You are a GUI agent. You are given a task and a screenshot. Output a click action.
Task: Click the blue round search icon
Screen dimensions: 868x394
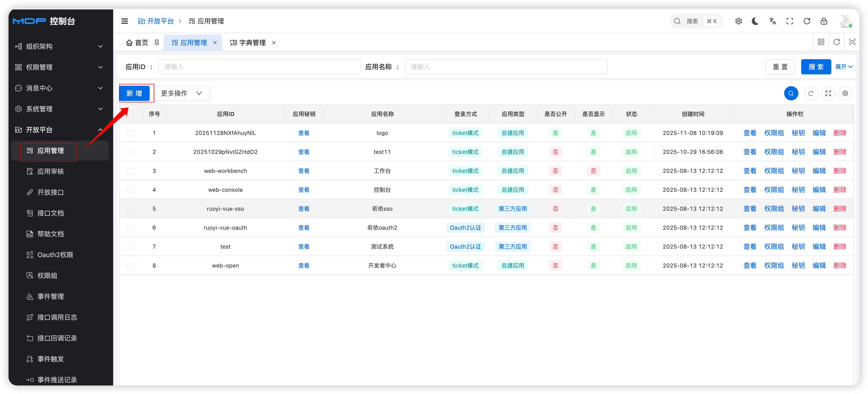pos(791,93)
